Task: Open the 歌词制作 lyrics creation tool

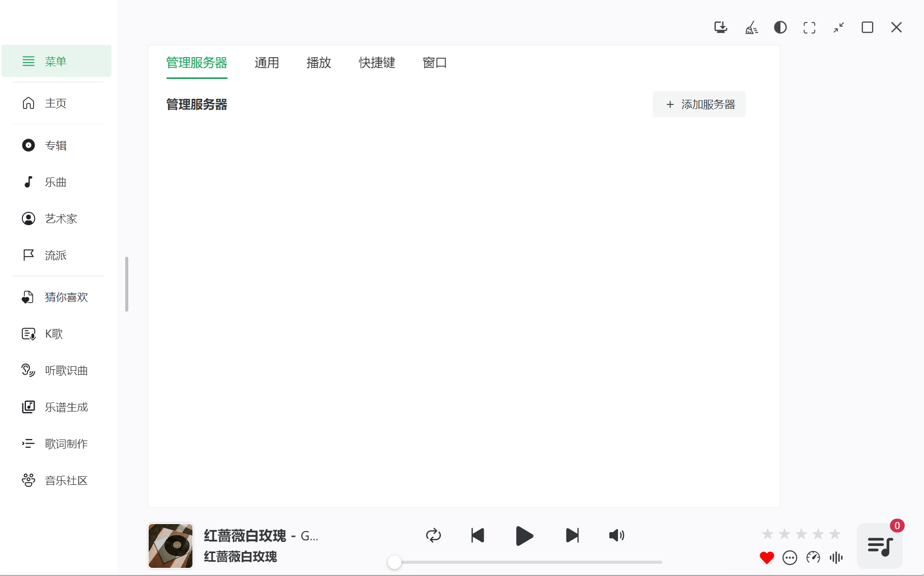Action: pos(65,444)
